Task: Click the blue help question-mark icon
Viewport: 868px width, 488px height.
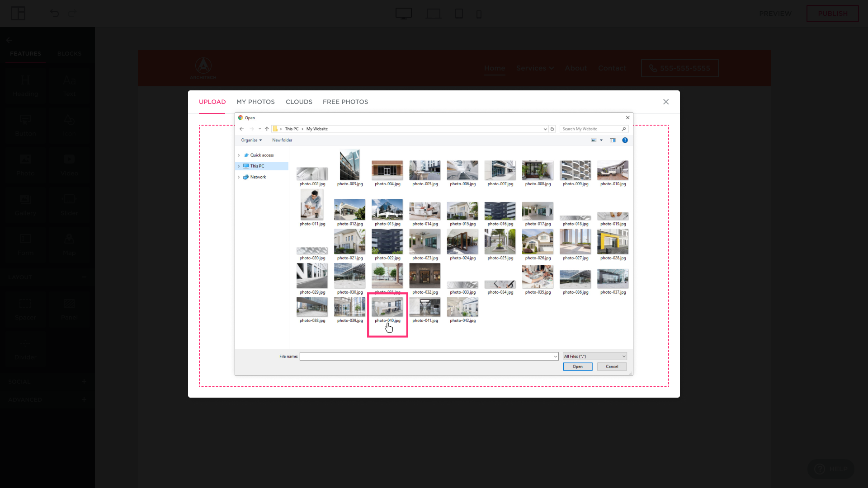Action: [x=625, y=140]
